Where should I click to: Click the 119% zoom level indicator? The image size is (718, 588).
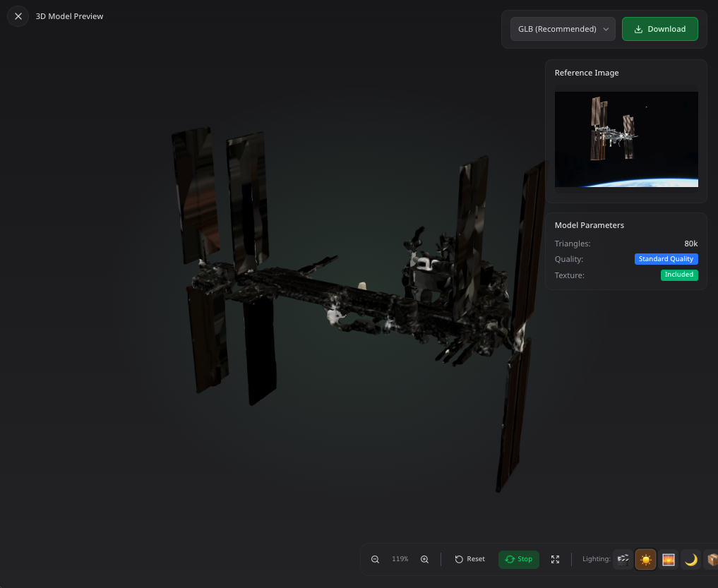click(x=400, y=559)
